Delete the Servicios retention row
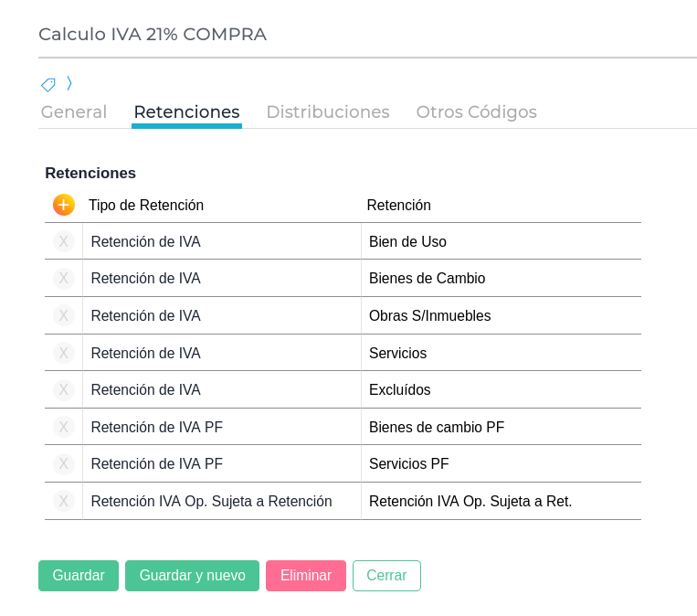Viewport: 697px width, 616px height. point(63,353)
